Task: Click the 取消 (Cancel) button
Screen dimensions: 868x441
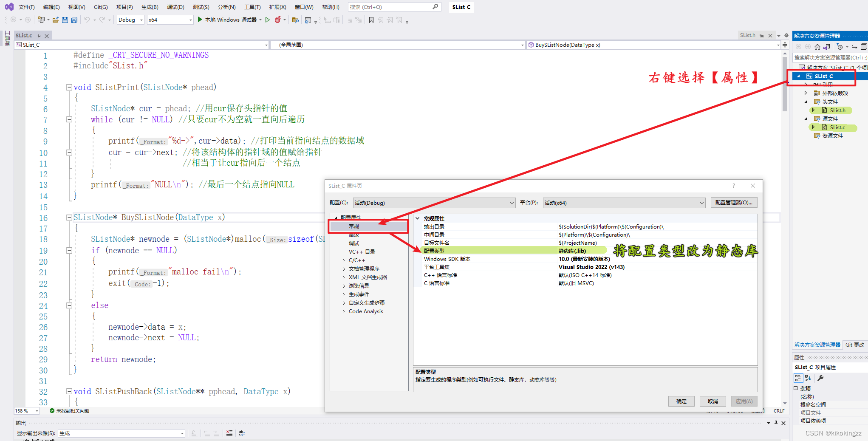Action: click(713, 401)
